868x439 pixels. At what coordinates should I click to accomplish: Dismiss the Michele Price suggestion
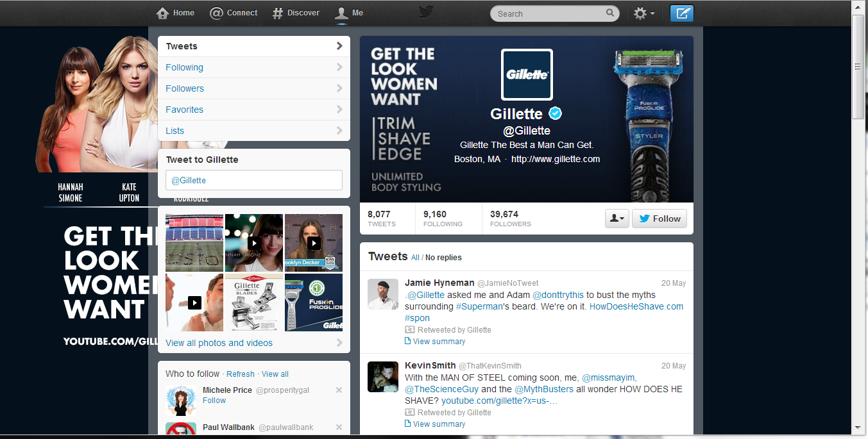(x=339, y=390)
